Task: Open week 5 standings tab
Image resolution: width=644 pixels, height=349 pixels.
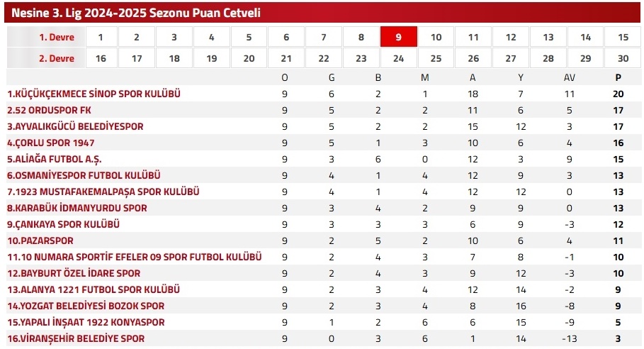Action: point(249,37)
